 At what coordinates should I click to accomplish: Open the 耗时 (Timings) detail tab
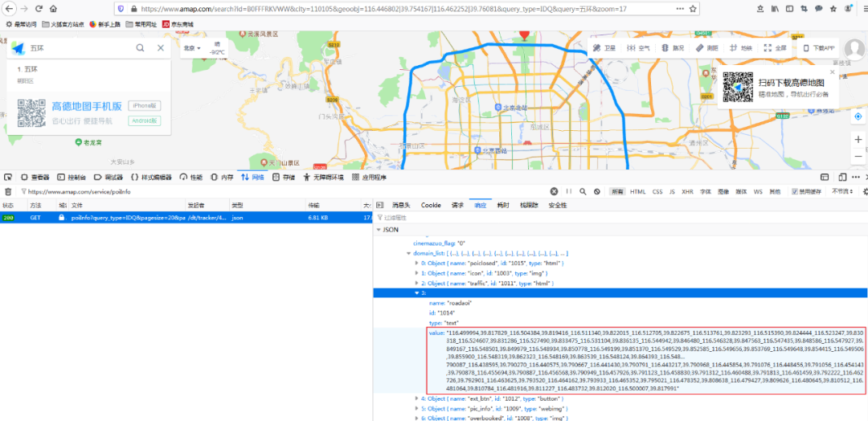(502, 205)
